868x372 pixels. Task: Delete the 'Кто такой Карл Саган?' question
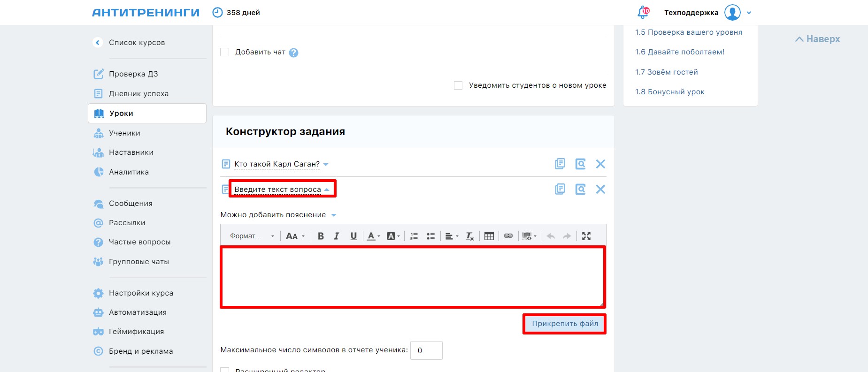[600, 164]
